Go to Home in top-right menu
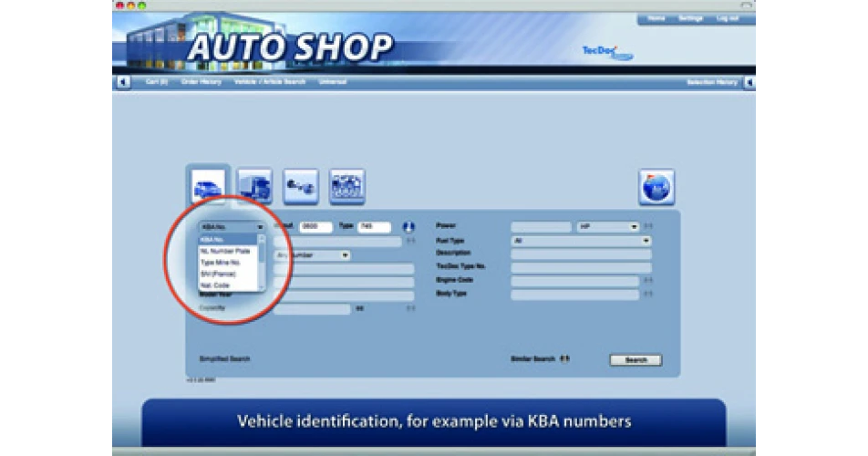Image resolution: width=868 pixels, height=456 pixels. tap(656, 18)
